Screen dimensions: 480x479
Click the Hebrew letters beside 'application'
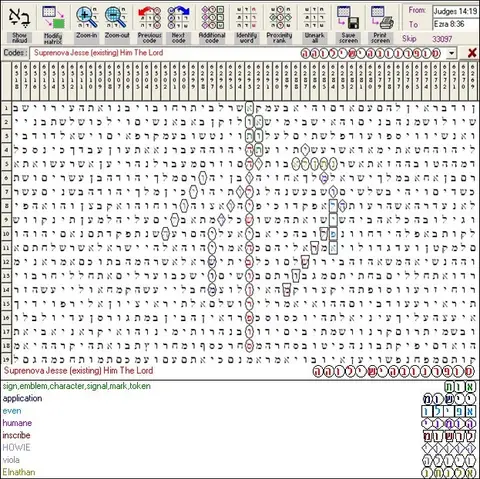[449, 399]
